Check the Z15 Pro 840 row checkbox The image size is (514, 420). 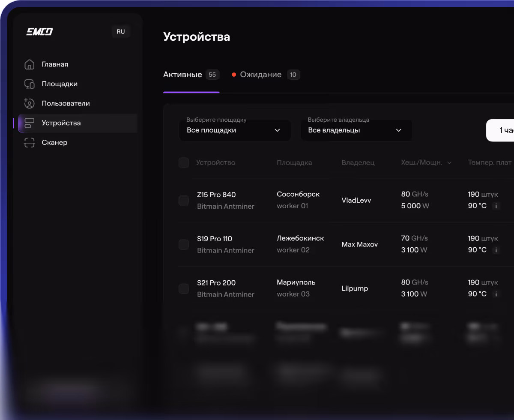(x=184, y=200)
